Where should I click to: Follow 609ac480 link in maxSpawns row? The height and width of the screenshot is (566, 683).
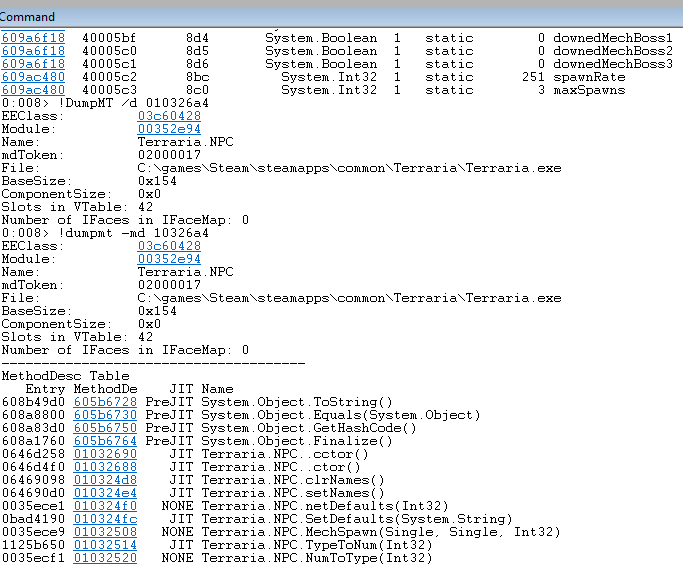pos(33,90)
